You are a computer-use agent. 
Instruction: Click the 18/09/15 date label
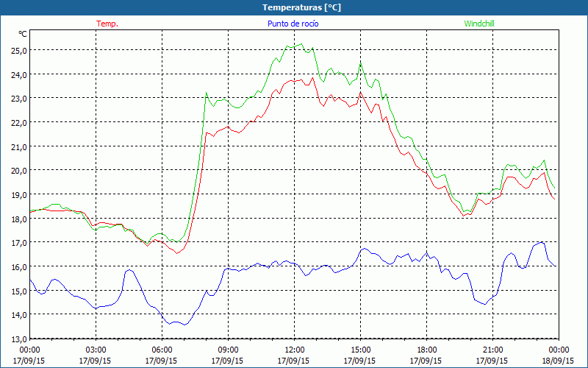click(x=558, y=361)
